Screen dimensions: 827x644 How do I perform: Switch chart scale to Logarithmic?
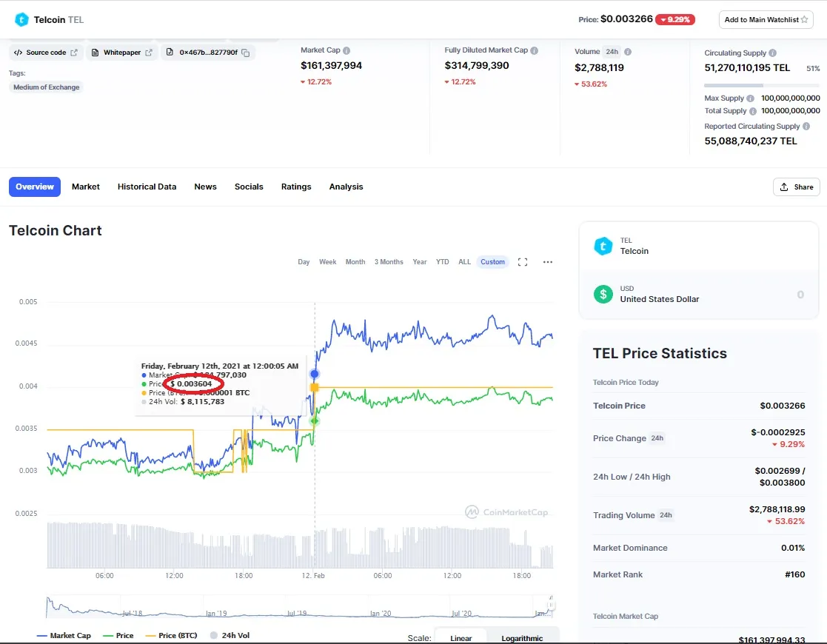[x=522, y=638]
